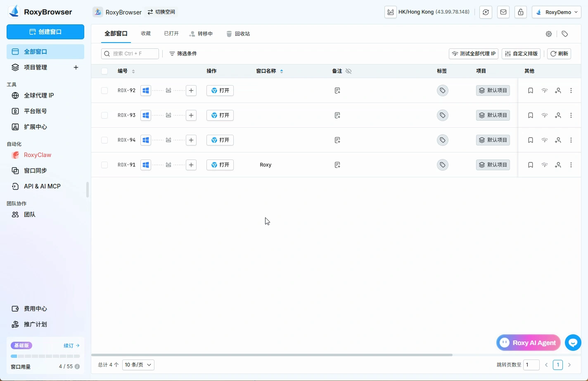Open the more options menu for ROX-92

571,90
